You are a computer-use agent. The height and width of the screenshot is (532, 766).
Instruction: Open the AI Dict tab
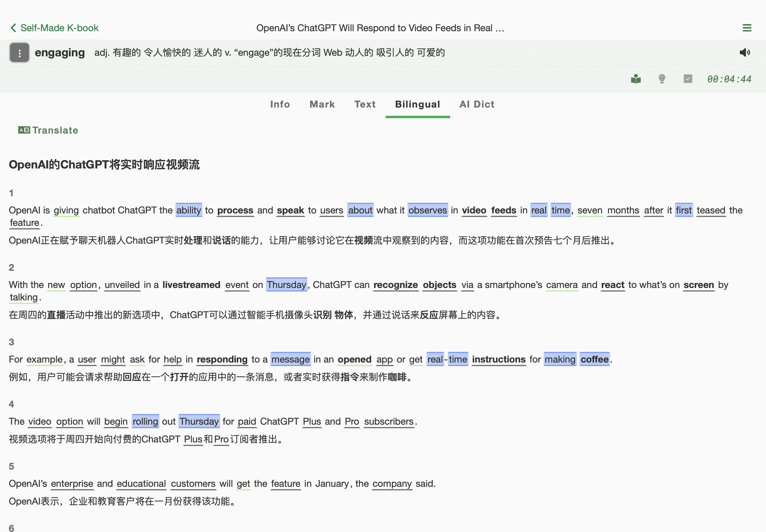477,104
